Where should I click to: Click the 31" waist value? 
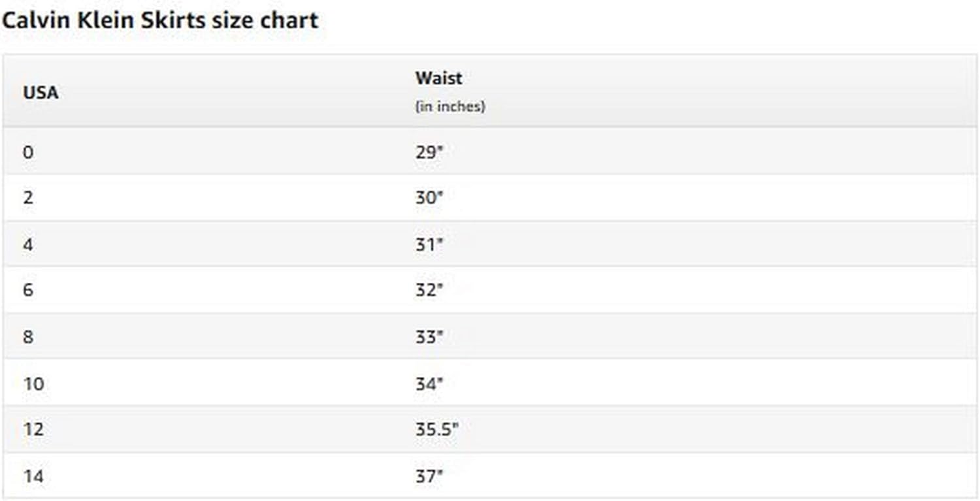pos(429,244)
